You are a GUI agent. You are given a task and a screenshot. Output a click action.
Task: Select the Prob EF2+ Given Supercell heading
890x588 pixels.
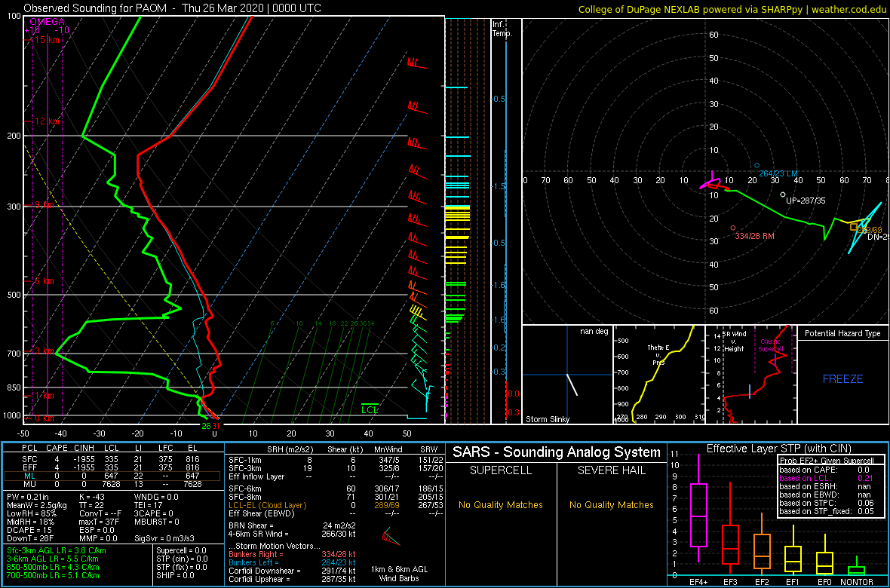click(x=828, y=460)
